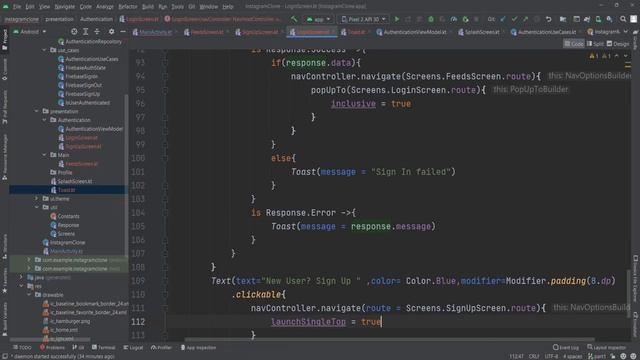Open Resource Manager sidebar tab
The width and height of the screenshot is (640, 360).
[x=4, y=157]
